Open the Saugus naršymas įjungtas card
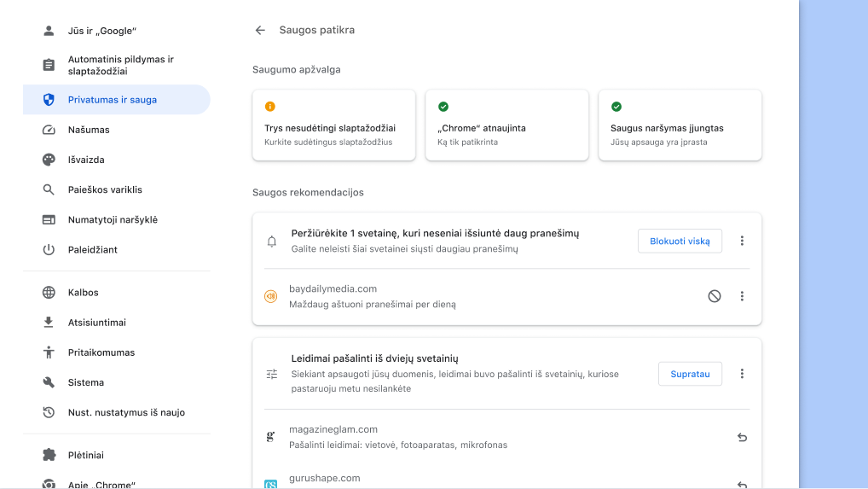This screenshot has height=489, width=868. (x=680, y=125)
